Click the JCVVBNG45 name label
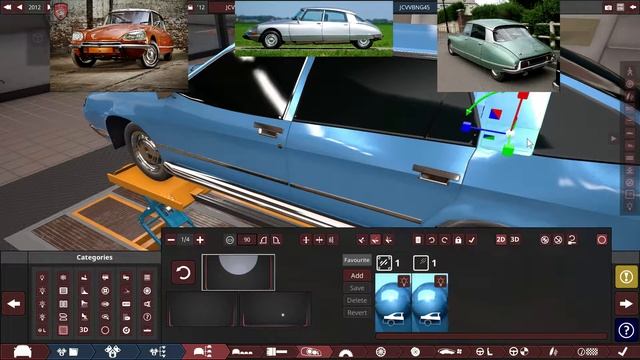Viewport: 640px width, 360px height. click(414, 7)
